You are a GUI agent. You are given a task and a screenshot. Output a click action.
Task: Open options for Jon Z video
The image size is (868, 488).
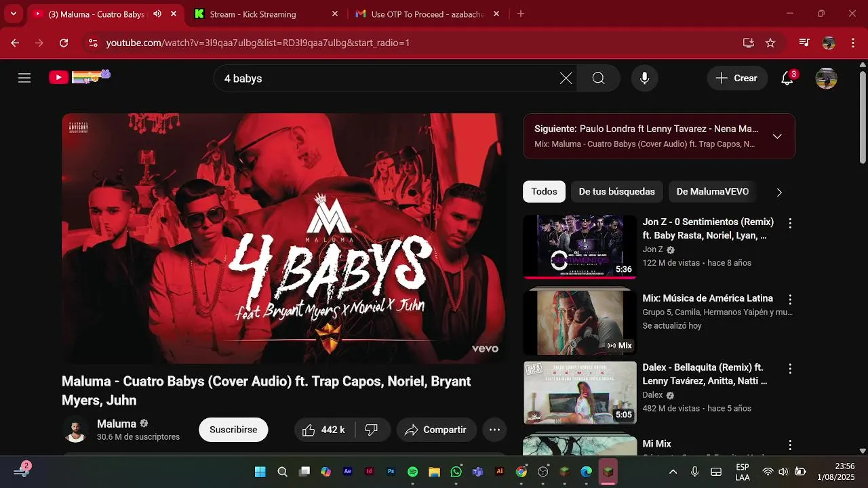click(789, 223)
